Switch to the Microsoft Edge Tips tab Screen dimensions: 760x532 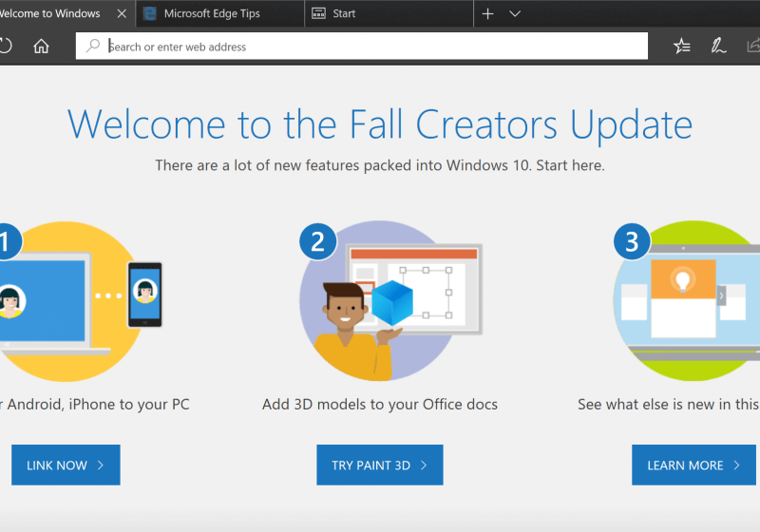pyautogui.click(x=220, y=13)
